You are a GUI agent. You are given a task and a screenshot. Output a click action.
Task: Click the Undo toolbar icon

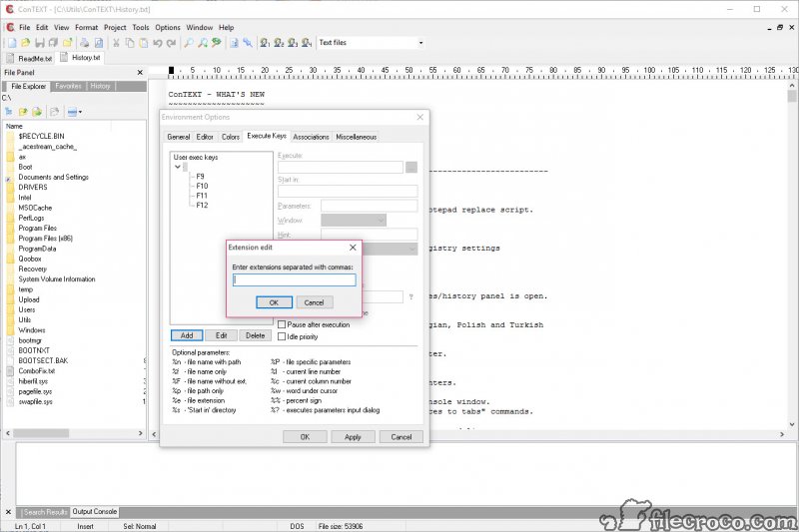(158, 43)
